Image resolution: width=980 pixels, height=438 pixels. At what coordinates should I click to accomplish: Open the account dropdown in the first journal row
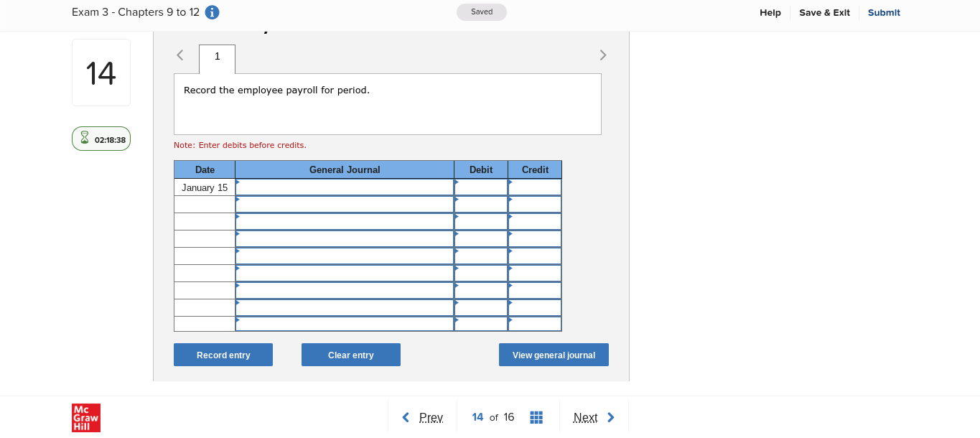(344, 187)
